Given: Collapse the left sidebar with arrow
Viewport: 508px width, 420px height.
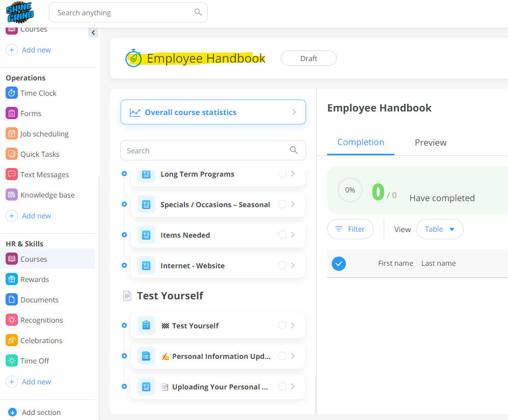Looking at the screenshot, I should pos(93,33).
